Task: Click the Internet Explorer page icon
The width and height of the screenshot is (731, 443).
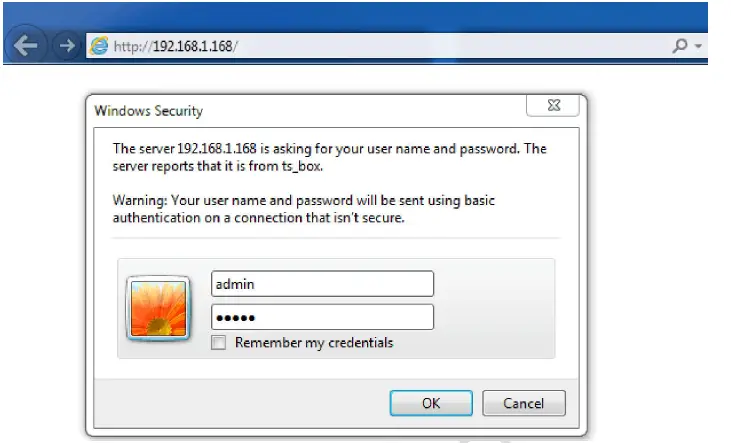Action: coord(98,46)
